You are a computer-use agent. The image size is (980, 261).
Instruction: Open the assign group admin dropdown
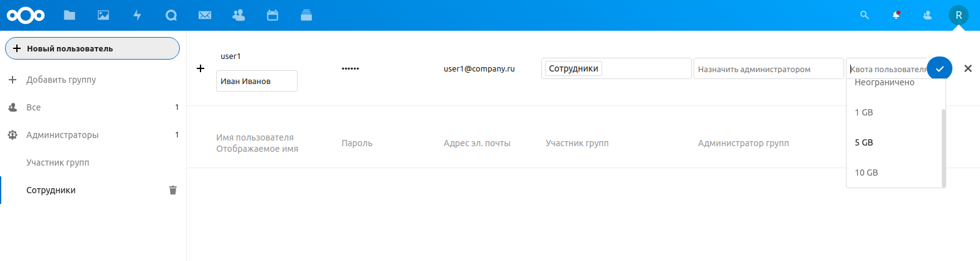768,68
